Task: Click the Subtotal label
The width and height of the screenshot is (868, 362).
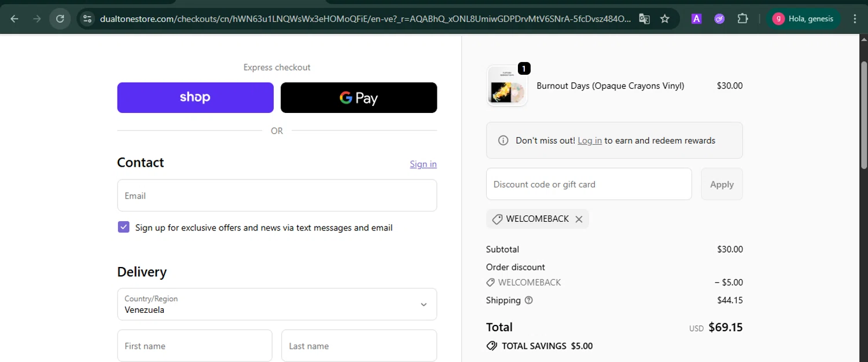Action: [x=502, y=249]
